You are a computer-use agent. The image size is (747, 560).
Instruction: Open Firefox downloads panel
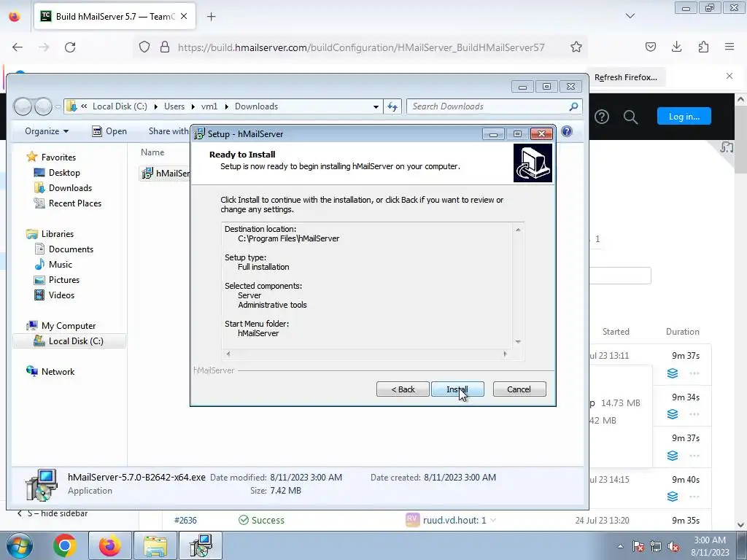[676, 47]
